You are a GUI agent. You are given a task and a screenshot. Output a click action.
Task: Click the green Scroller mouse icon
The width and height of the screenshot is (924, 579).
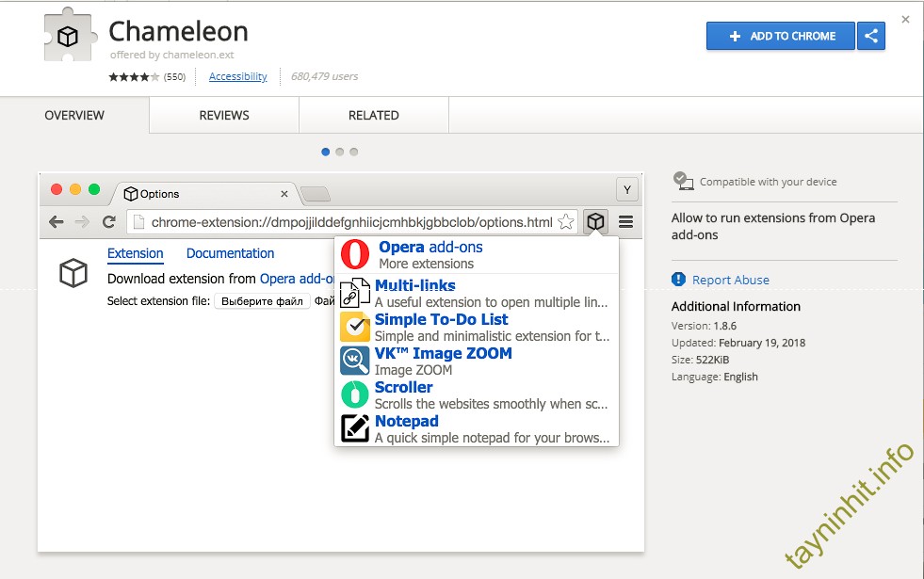354,394
